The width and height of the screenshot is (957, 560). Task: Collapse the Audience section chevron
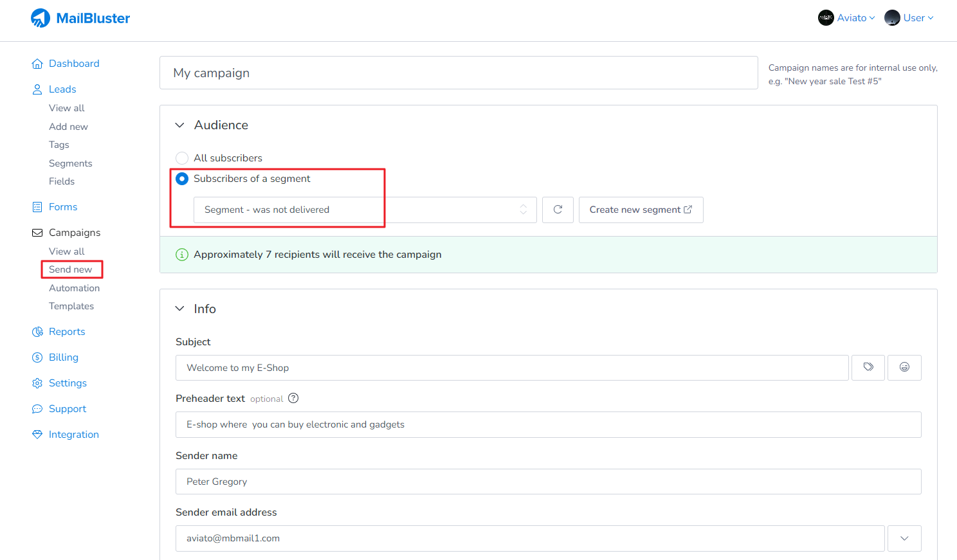click(x=180, y=125)
